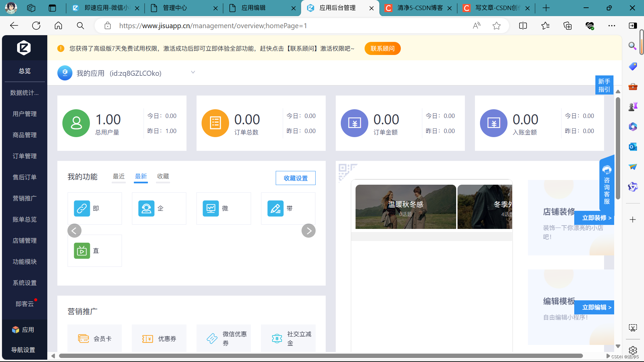Go to previous functions with left arrow
644x362 pixels.
click(x=74, y=231)
